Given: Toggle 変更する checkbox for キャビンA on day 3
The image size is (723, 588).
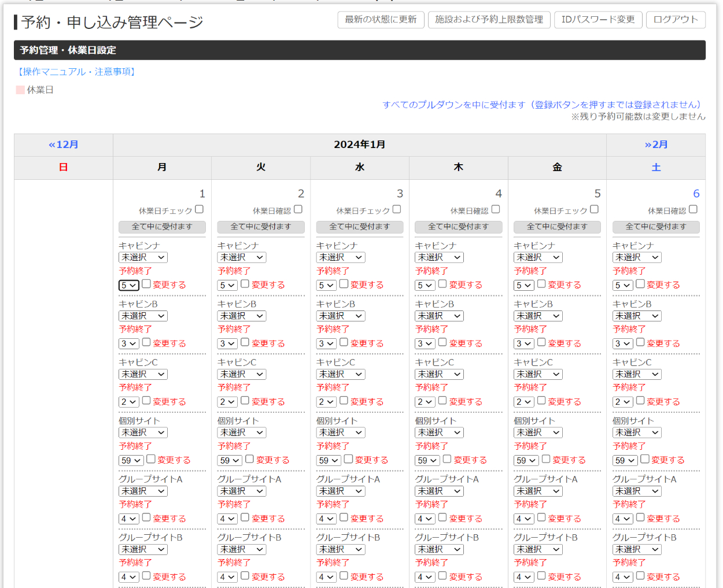Looking at the screenshot, I should click(x=344, y=284).
